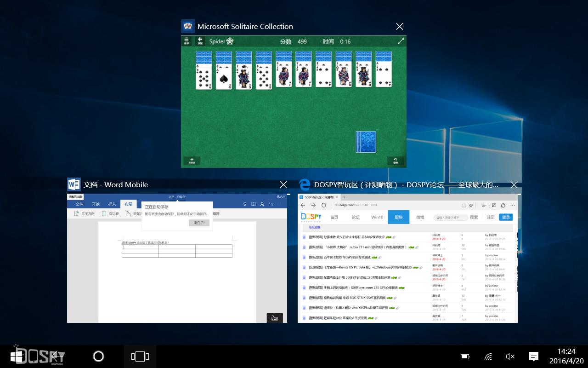The width and height of the screenshot is (588, 368).
Task: Click the Word icon beside 文档 title
Action: pyautogui.click(x=74, y=184)
